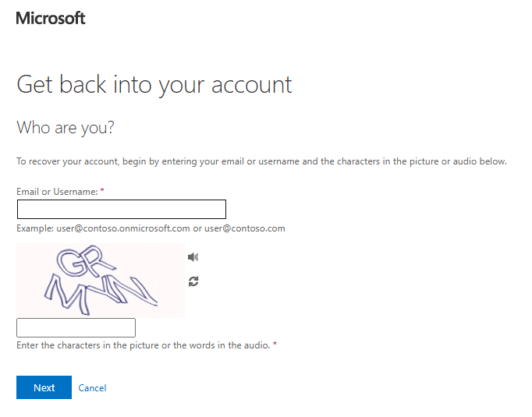The height and width of the screenshot is (417, 532).
Task: Click the user@contoso.onmicrosoft.com example text
Action: pos(123,228)
